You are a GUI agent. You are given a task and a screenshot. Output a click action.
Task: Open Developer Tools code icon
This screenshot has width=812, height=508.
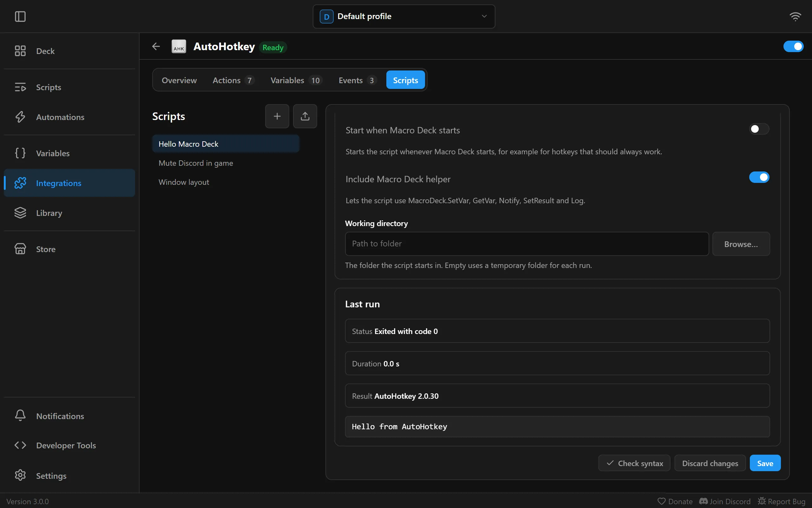point(20,445)
